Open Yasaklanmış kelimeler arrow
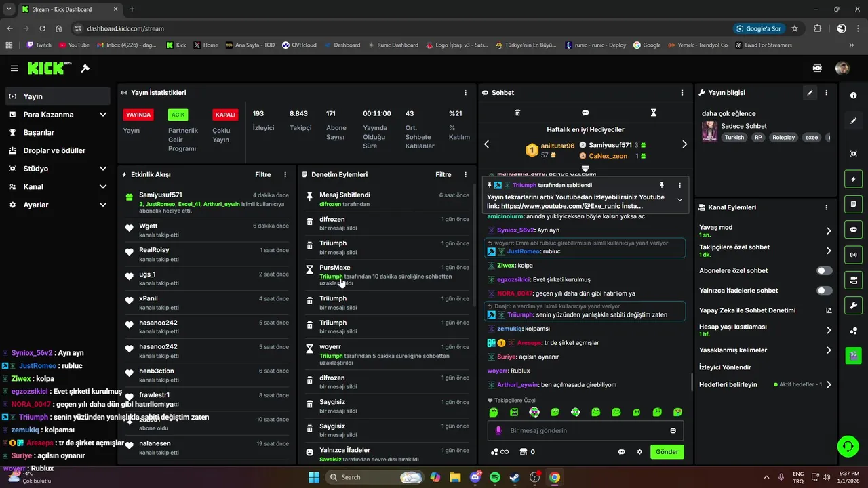The width and height of the screenshot is (868, 488). 829,350
